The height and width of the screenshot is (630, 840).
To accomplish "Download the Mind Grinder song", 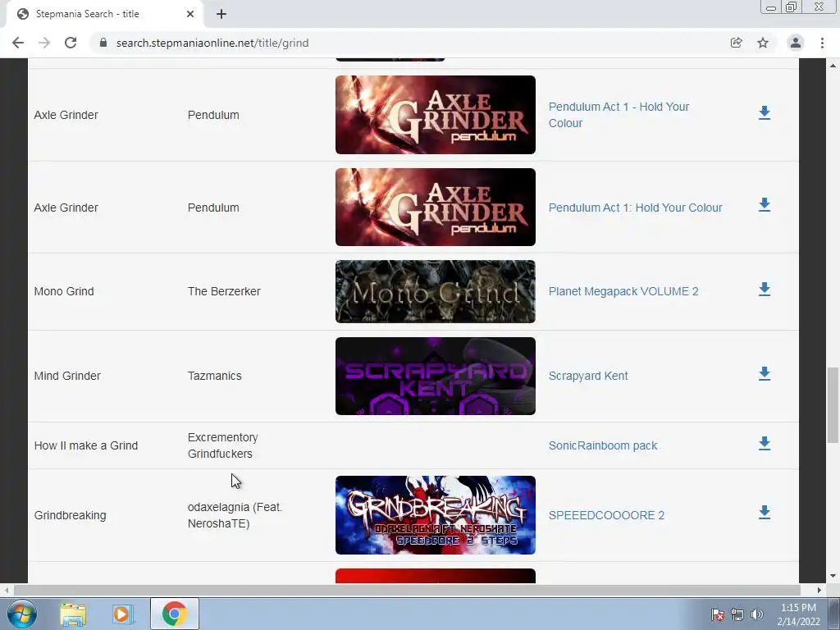I will tap(765, 374).
